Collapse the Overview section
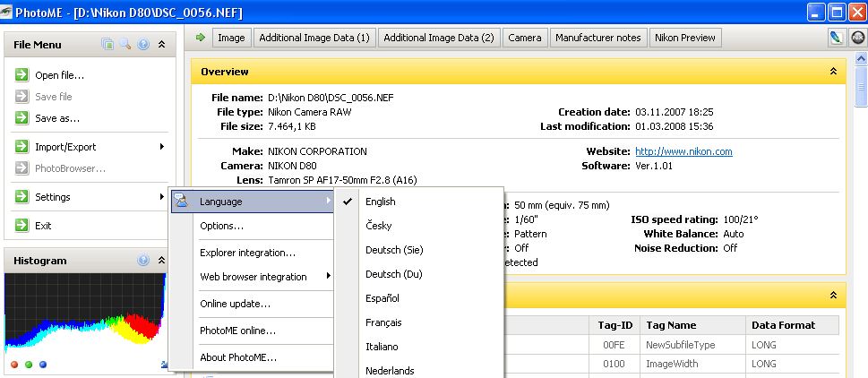Viewport: 868px width, 378px height. click(x=833, y=72)
